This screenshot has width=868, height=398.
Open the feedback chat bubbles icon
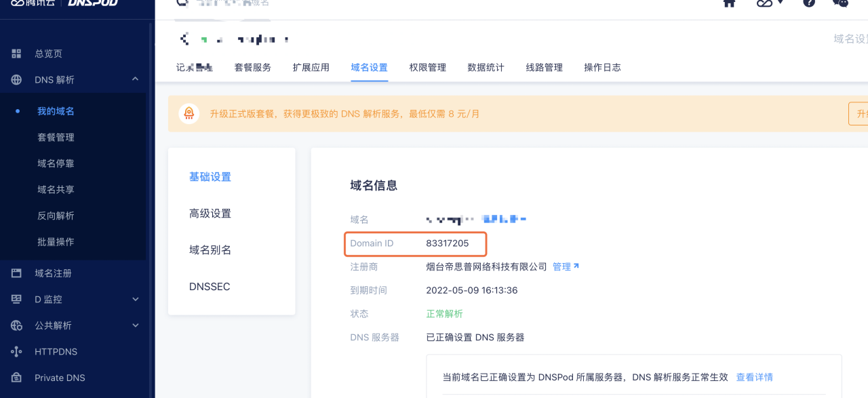[840, 4]
